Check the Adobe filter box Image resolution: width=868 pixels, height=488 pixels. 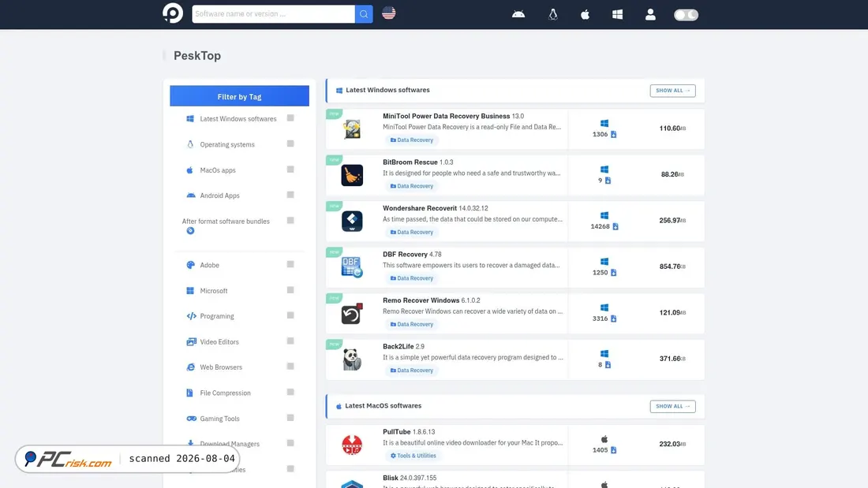point(290,264)
